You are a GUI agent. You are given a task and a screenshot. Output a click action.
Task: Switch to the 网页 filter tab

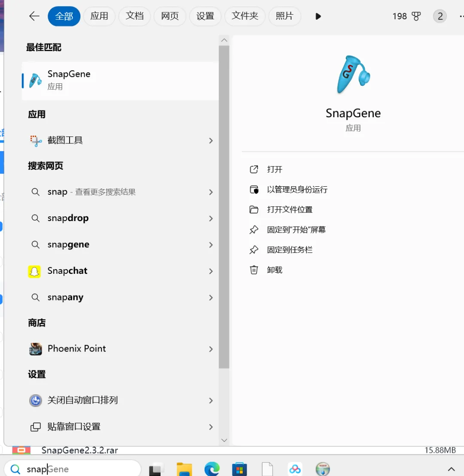pyautogui.click(x=170, y=16)
